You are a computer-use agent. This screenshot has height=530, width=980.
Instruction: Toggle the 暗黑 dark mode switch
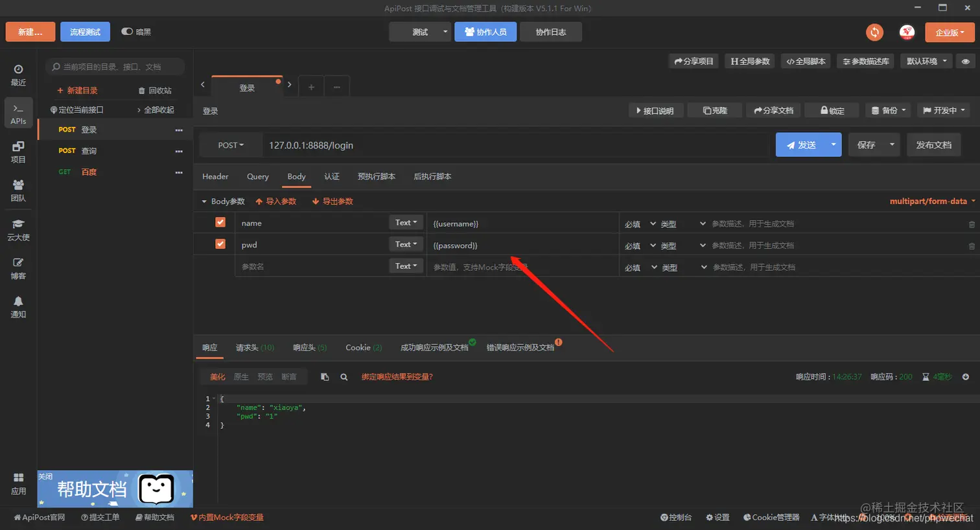[127, 32]
